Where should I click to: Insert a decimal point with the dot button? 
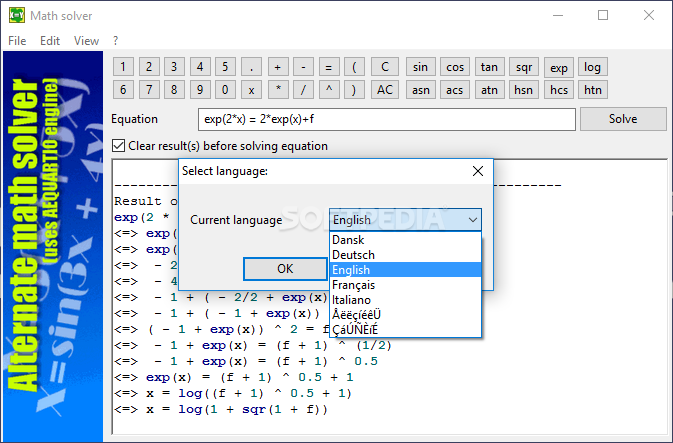(x=252, y=67)
